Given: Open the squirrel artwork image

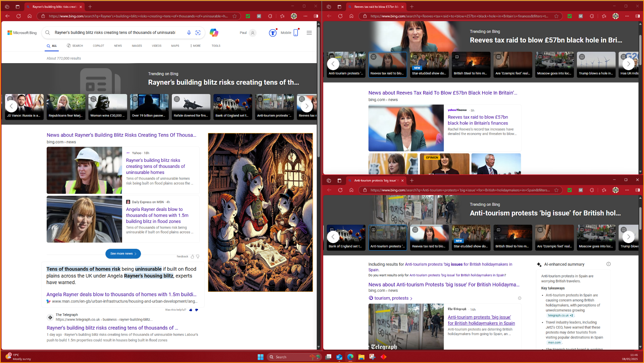Looking at the screenshot, I should pyautogui.click(x=260, y=213).
